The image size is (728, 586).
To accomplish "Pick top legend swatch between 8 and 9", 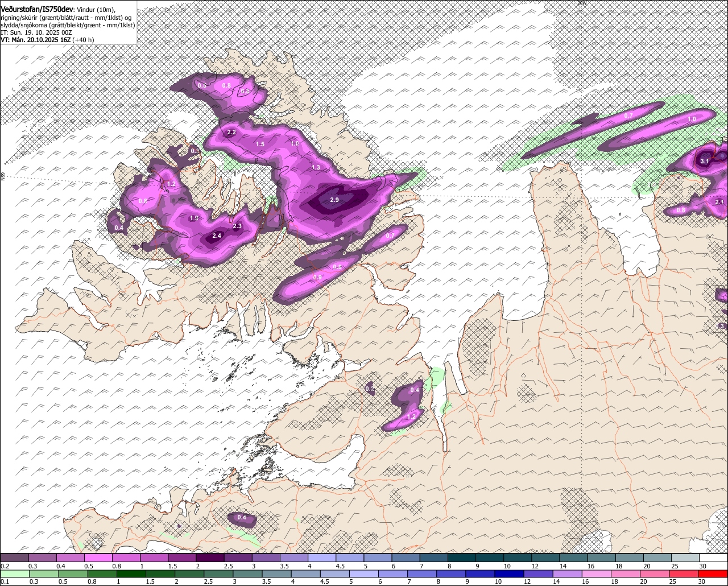I will [462, 558].
